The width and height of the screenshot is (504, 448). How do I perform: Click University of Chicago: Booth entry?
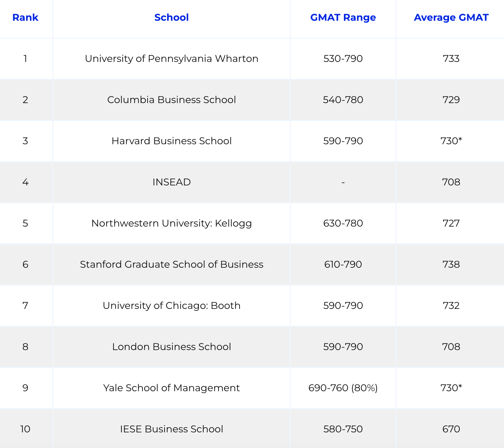point(172,305)
